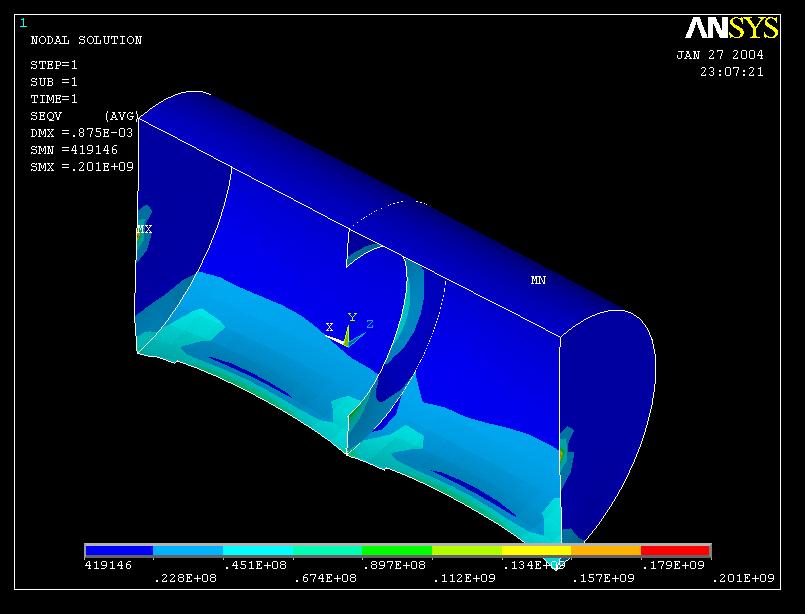Click the legend value '.112E+09'
The height and width of the screenshot is (614, 805).
click(464, 579)
